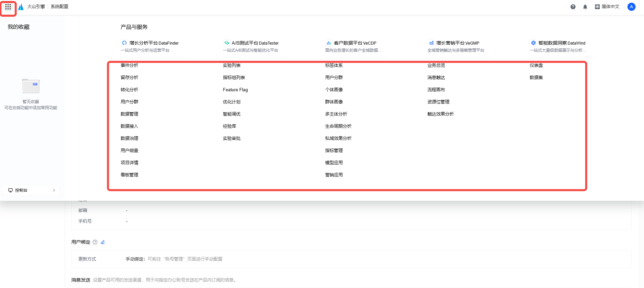Click the 消息发送 section heading
644x288 pixels.
(x=81, y=280)
